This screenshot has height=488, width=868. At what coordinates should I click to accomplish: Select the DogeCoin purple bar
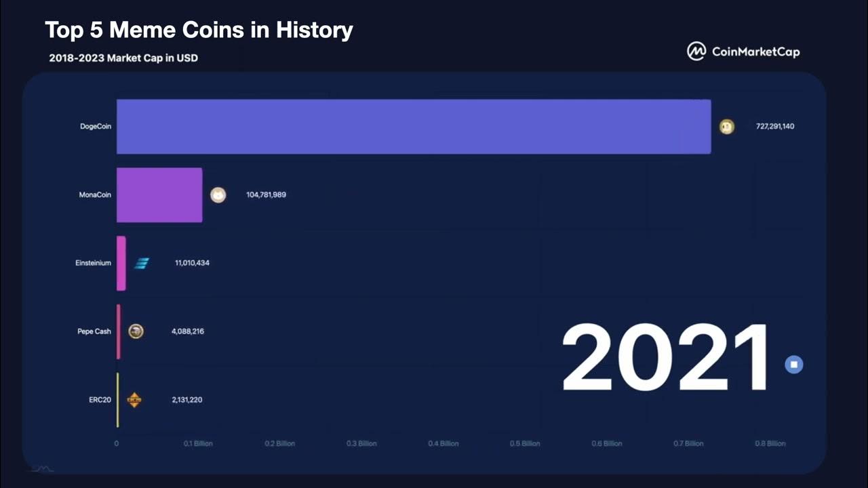[414, 127]
